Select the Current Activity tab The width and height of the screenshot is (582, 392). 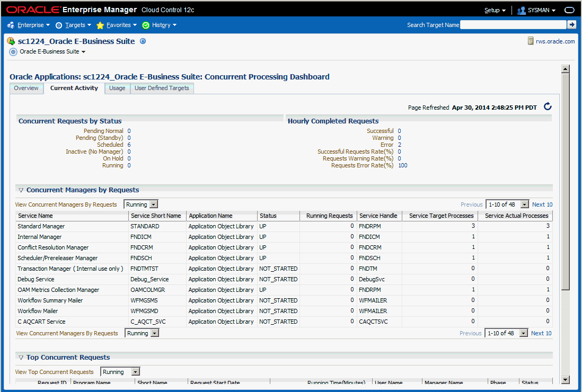[74, 88]
